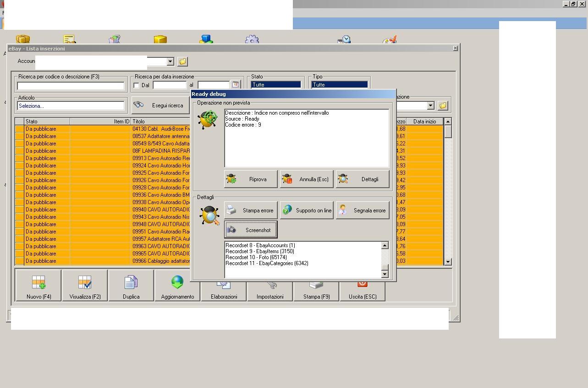Click the clock icon in the main toolbar

pyautogui.click(x=344, y=40)
